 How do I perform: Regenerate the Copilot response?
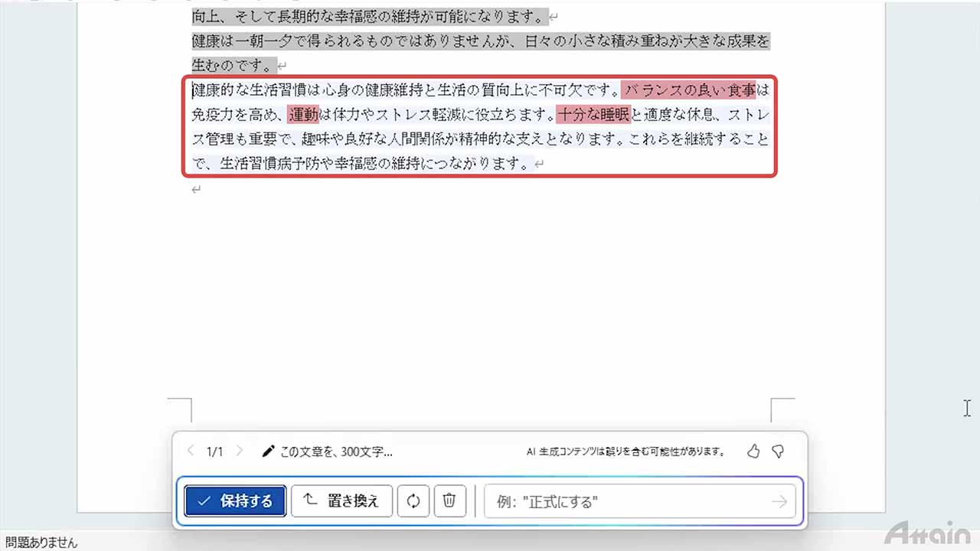pyautogui.click(x=413, y=501)
